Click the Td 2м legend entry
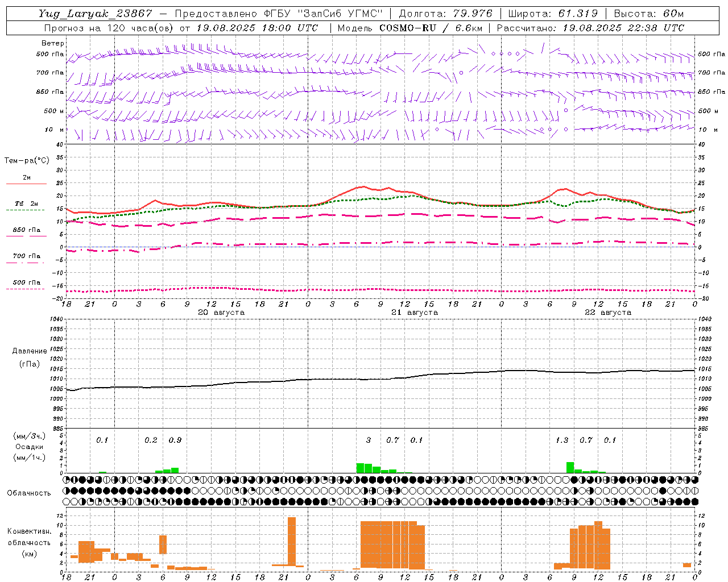 (x=26, y=203)
